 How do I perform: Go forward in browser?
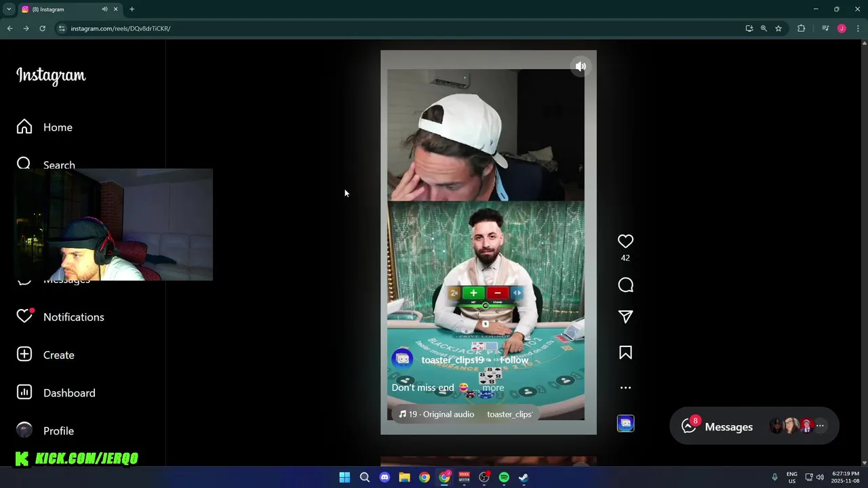click(x=26, y=28)
